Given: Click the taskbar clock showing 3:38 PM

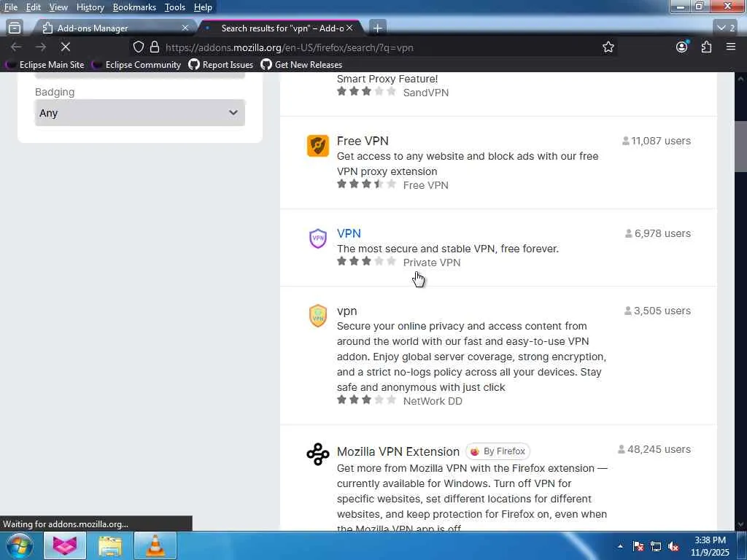Looking at the screenshot, I should point(710,546).
